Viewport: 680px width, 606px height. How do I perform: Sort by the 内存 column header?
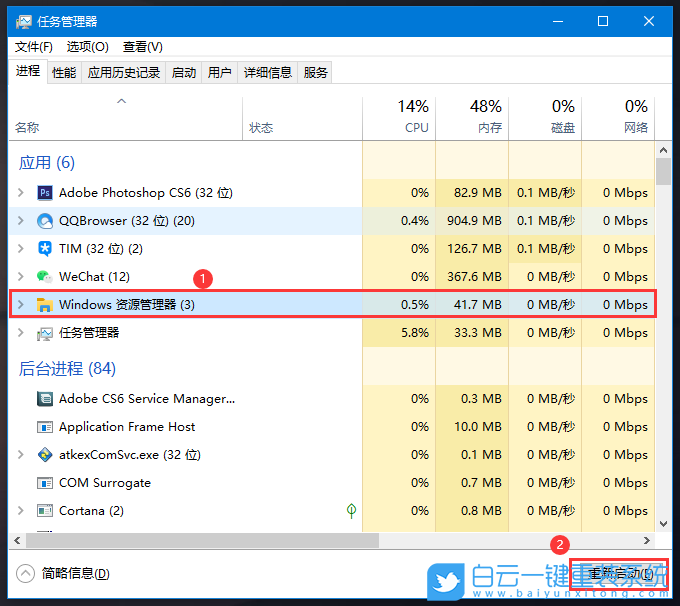point(472,118)
